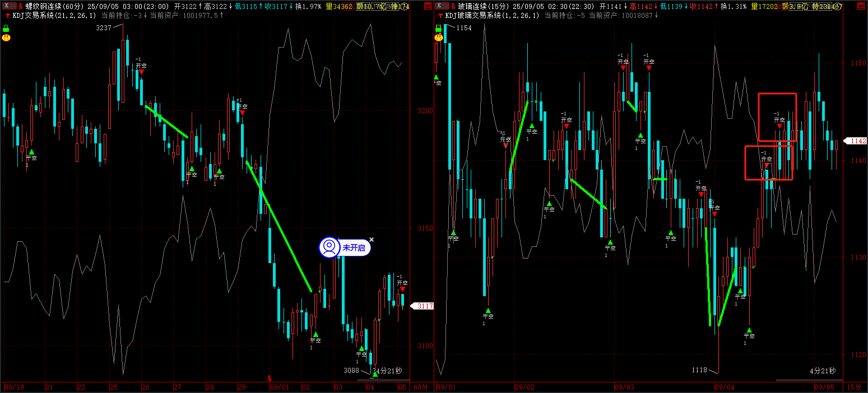
Task: Click the 玻璃连续(15分) contract title
Action: point(484,6)
